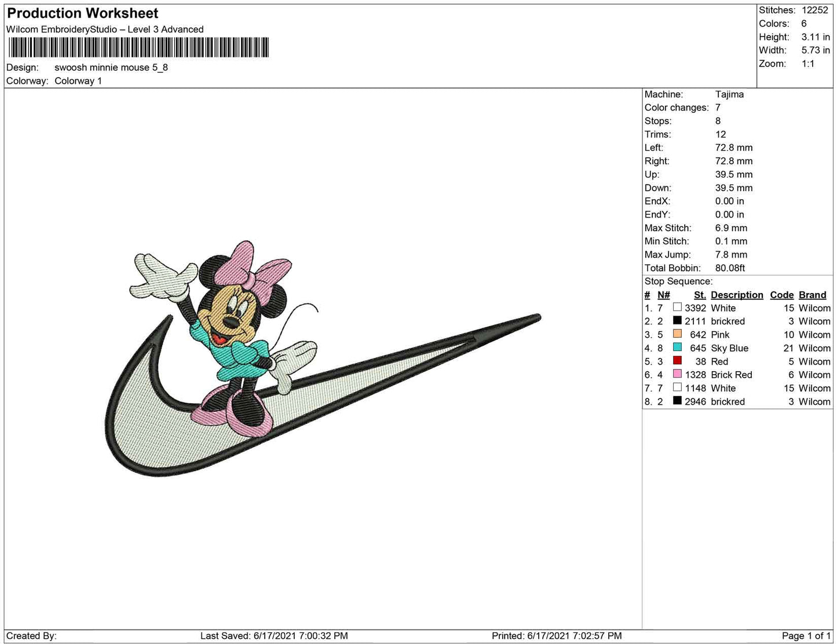Select the peach swatch beside Pink
Image resolution: width=837 pixels, height=644 pixels.
coord(677,334)
